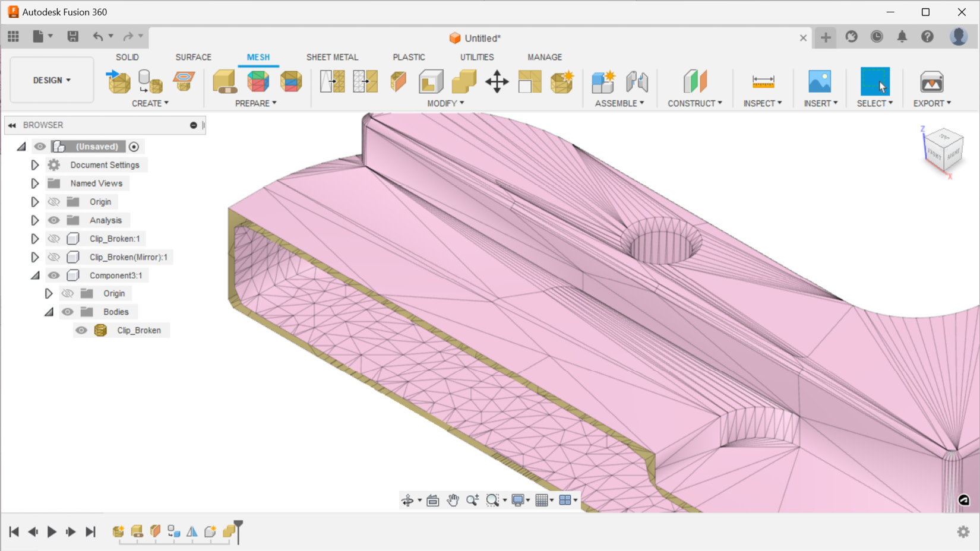The height and width of the screenshot is (551, 980).
Task: Click the Insert image icon
Action: tap(820, 81)
